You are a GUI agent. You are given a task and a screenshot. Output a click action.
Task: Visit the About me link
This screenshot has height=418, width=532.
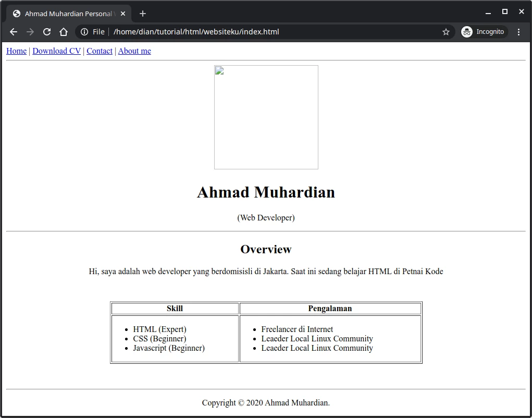134,51
